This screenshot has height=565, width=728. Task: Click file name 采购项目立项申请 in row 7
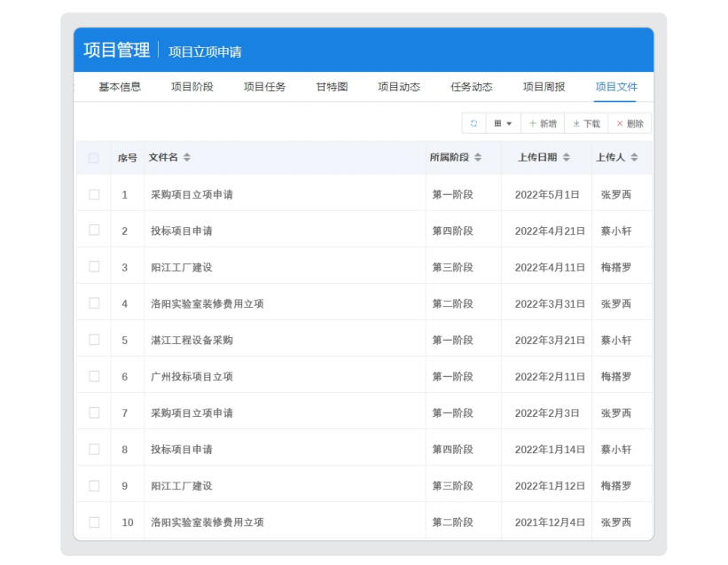(192, 413)
